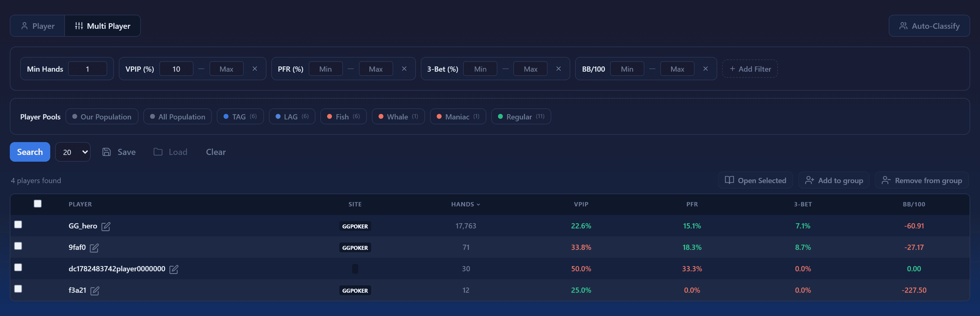Toggle the LAG player pool

coord(292,117)
